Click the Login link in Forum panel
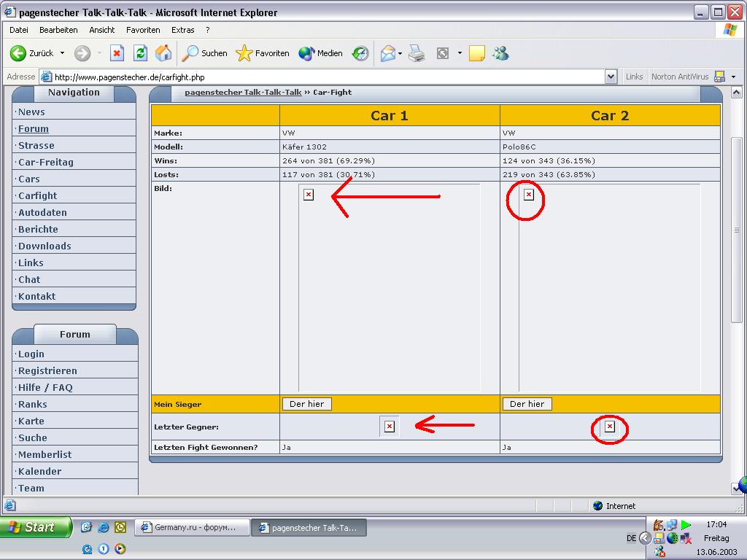The height and width of the screenshot is (560, 747). [x=31, y=354]
